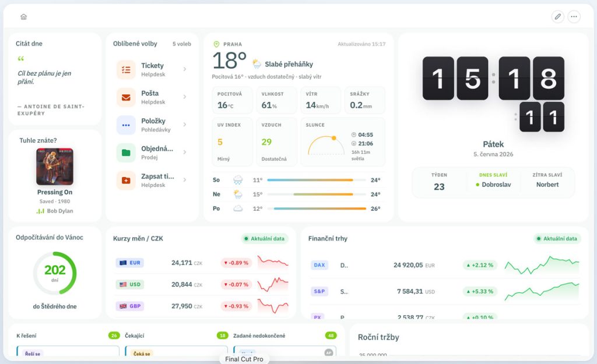
Task: Open the Položky Pohledávky shortcut
Action: [x=152, y=125]
